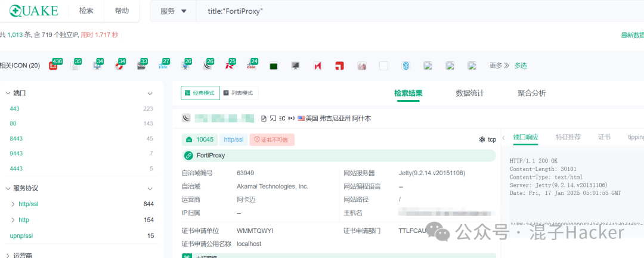
Task: Select the red icon with count 436
Action: (54, 66)
